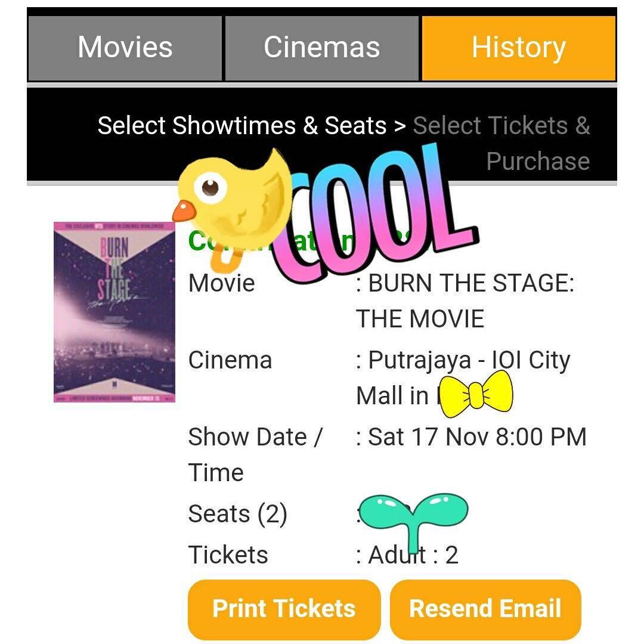The height and width of the screenshot is (644, 644).
Task: Click the Select Tickets & Purchase breadcrumb
Action: [x=501, y=143]
